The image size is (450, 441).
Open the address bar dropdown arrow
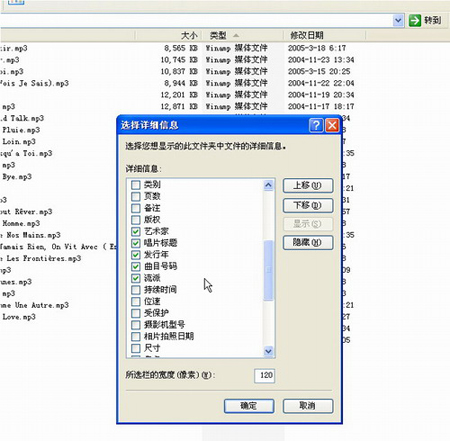point(398,21)
